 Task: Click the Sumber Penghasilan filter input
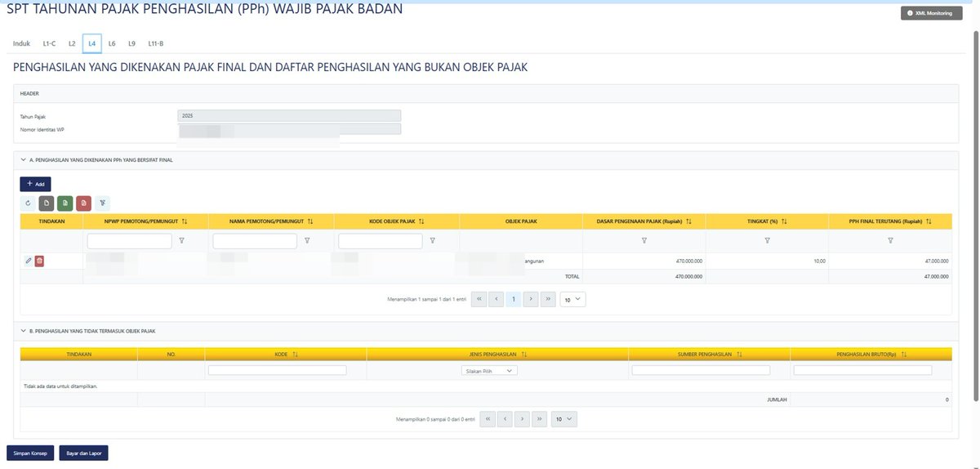pos(701,370)
